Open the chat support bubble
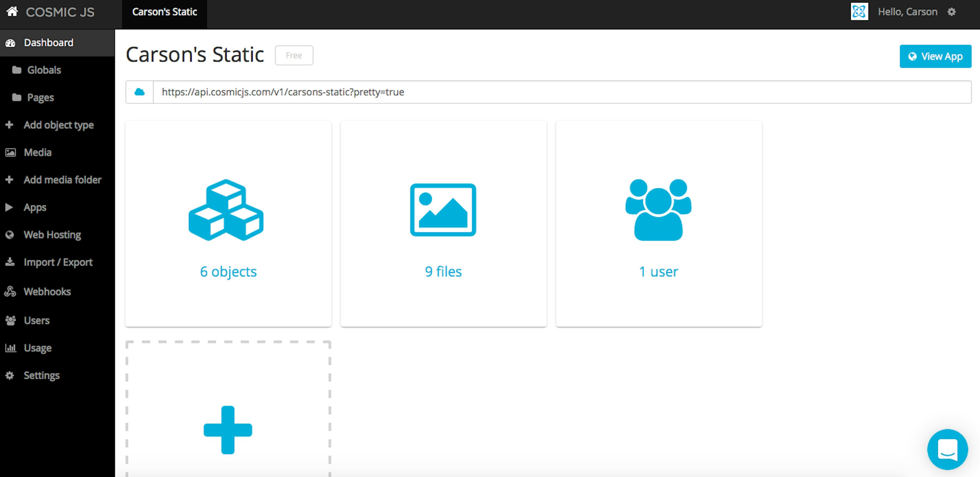Screen dimensions: 980x477 947,450
